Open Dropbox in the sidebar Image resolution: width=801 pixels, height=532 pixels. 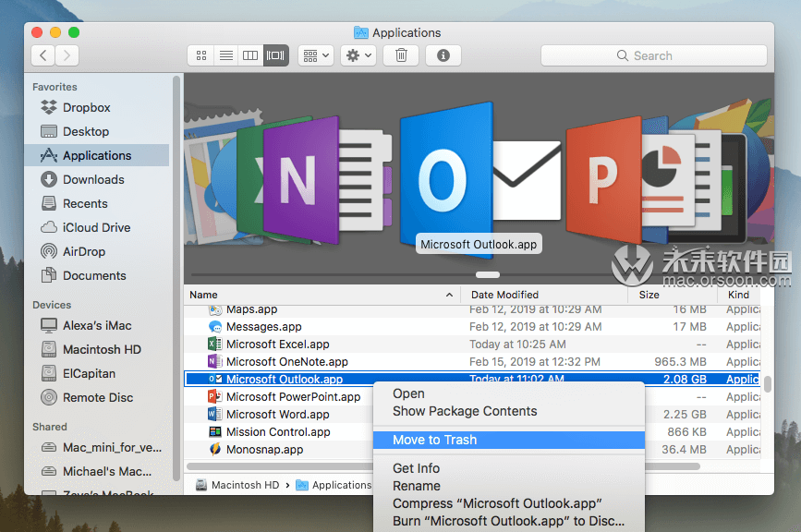pyautogui.click(x=97, y=107)
